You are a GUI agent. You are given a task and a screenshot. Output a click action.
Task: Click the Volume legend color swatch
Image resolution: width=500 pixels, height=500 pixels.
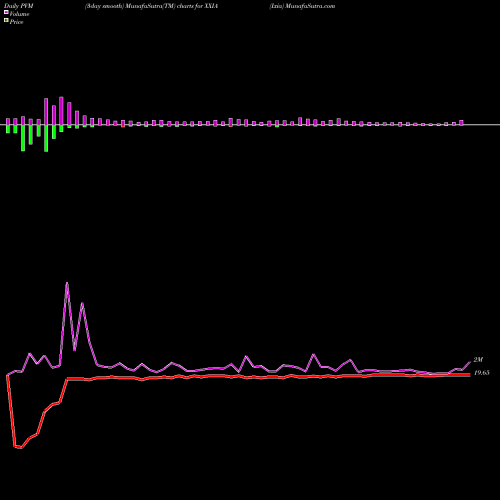tap(6, 12)
